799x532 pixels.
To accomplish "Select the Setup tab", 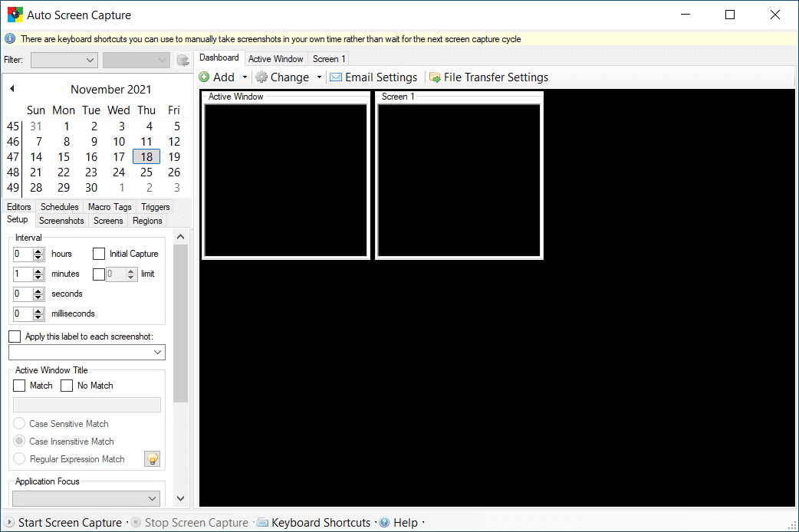I will click(x=18, y=220).
